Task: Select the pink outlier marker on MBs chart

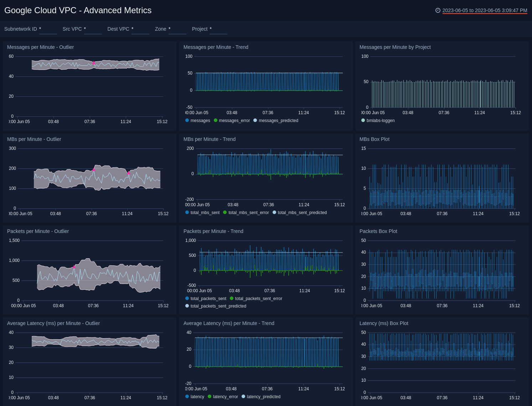Action: click(93, 170)
